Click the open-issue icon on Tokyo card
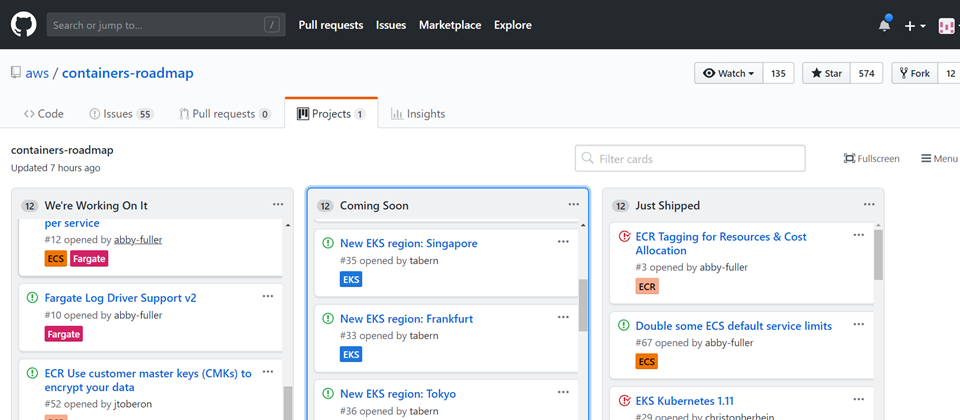The image size is (960, 420). [328, 394]
